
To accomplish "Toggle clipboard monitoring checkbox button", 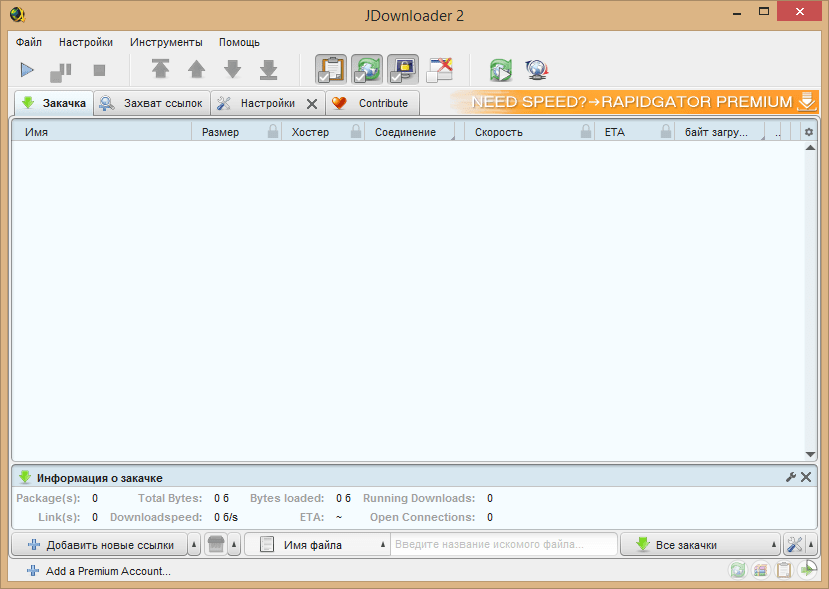I will (331, 70).
